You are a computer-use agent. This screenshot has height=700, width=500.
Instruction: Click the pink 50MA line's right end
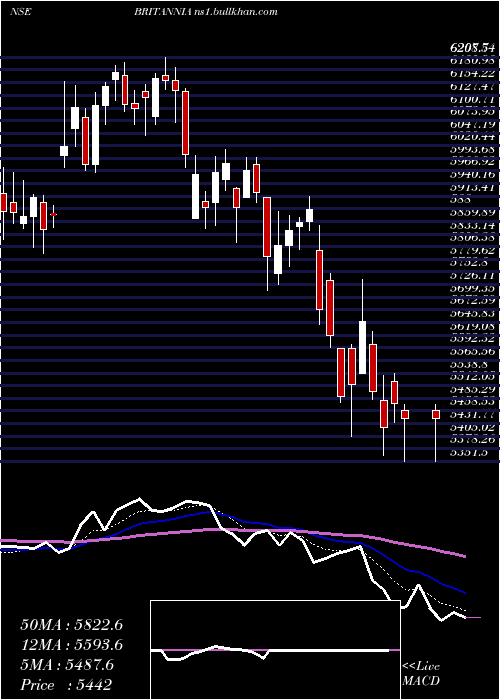[x=465, y=556]
